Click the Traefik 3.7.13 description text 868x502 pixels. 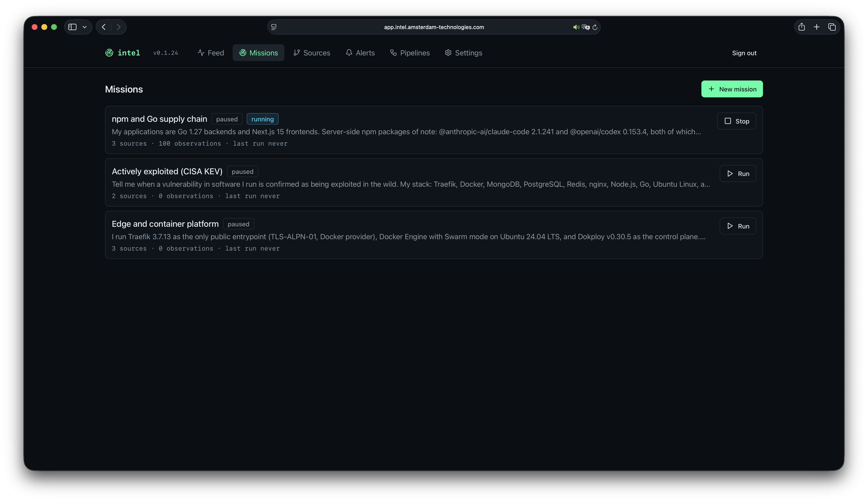tap(408, 237)
